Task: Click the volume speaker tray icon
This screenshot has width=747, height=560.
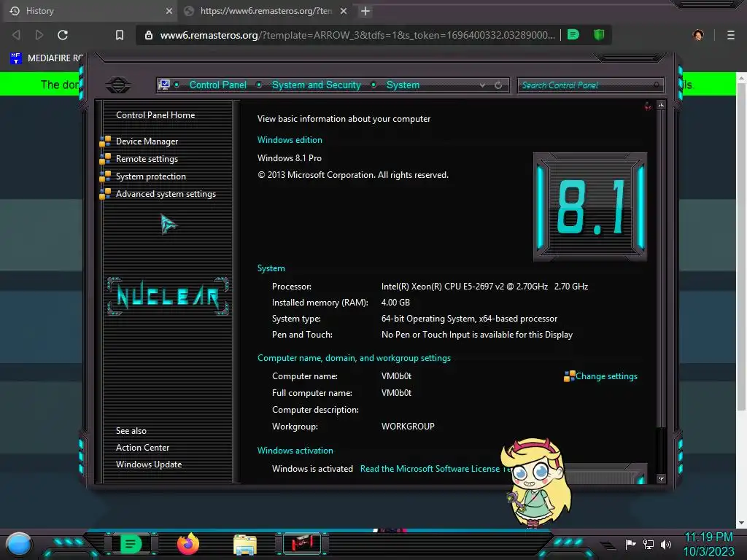Action: tap(665, 544)
